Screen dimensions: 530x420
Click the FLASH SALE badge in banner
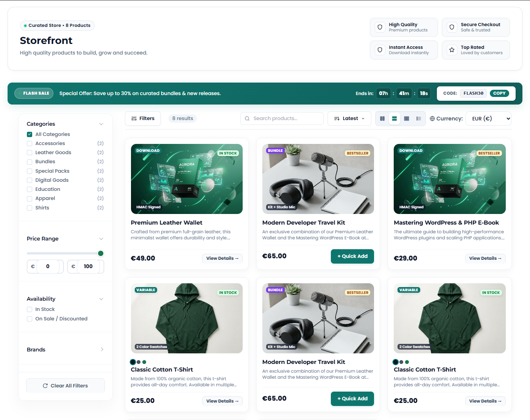[34, 93]
